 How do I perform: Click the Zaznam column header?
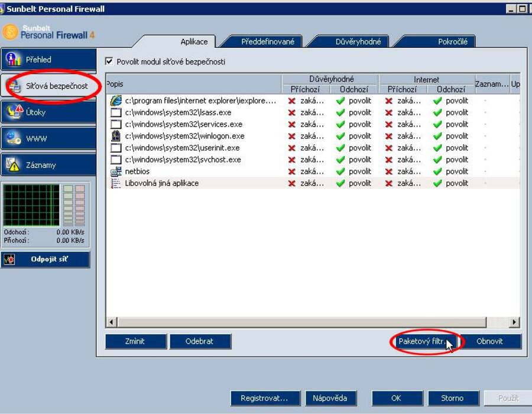tap(492, 84)
